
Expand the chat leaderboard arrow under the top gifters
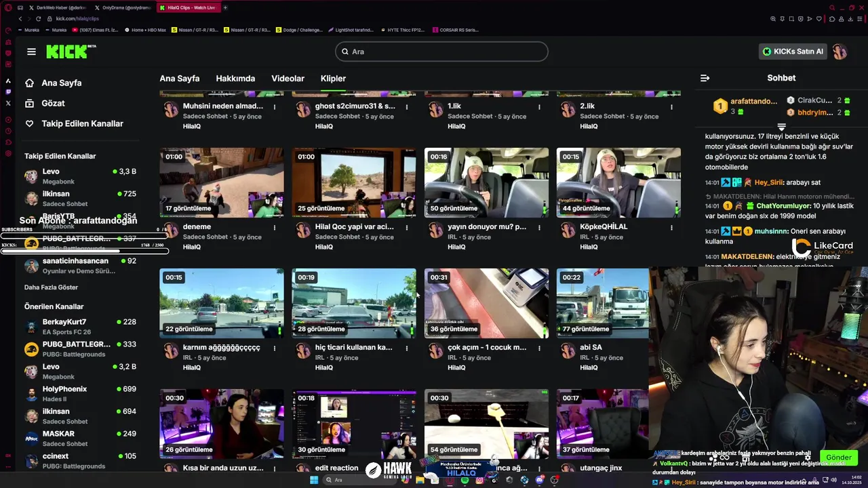pyautogui.click(x=781, y=127)
